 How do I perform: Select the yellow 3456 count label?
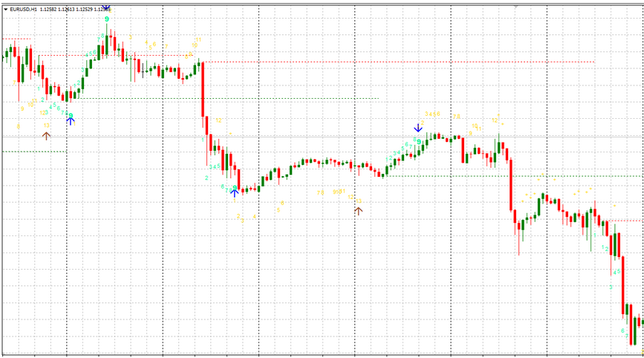click(432, 114)
